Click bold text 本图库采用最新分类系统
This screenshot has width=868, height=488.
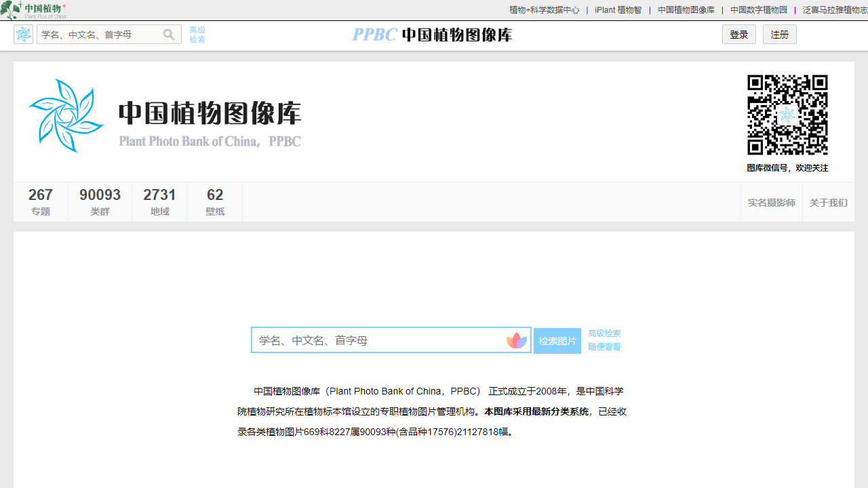(x=536, y=411)
